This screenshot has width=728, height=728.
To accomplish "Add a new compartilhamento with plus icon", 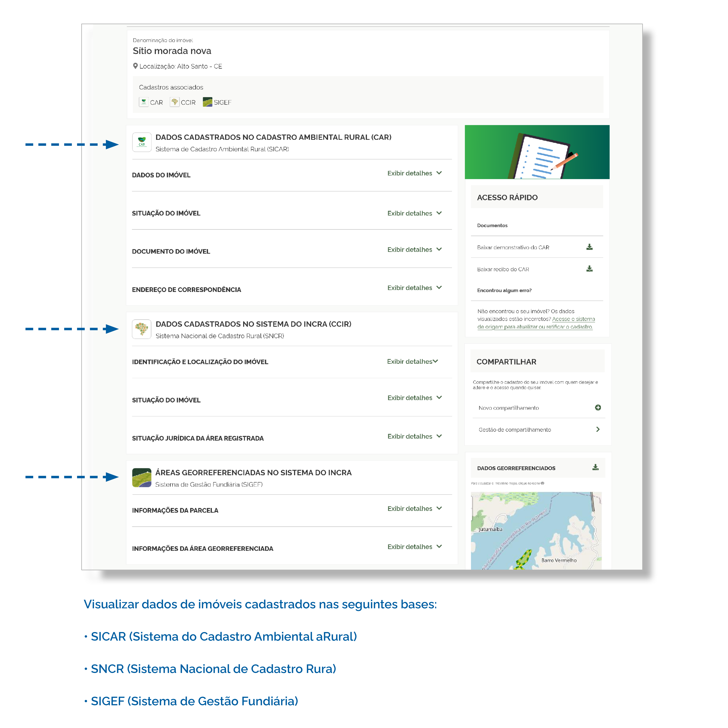I will click(598, 408).
